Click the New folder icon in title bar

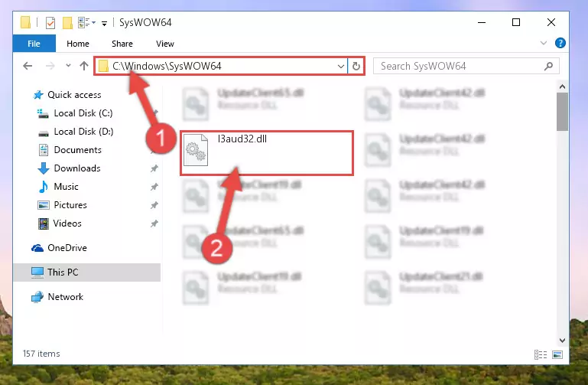click(67, 22)
